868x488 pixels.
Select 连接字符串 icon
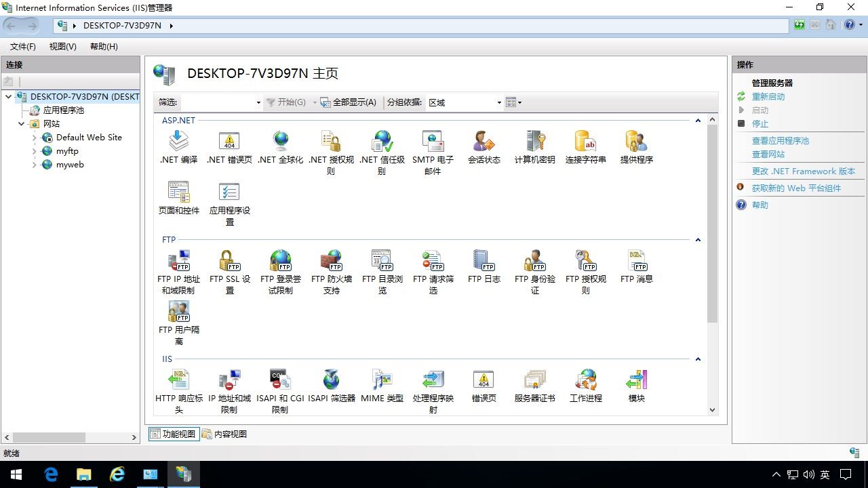pos(585,147)
